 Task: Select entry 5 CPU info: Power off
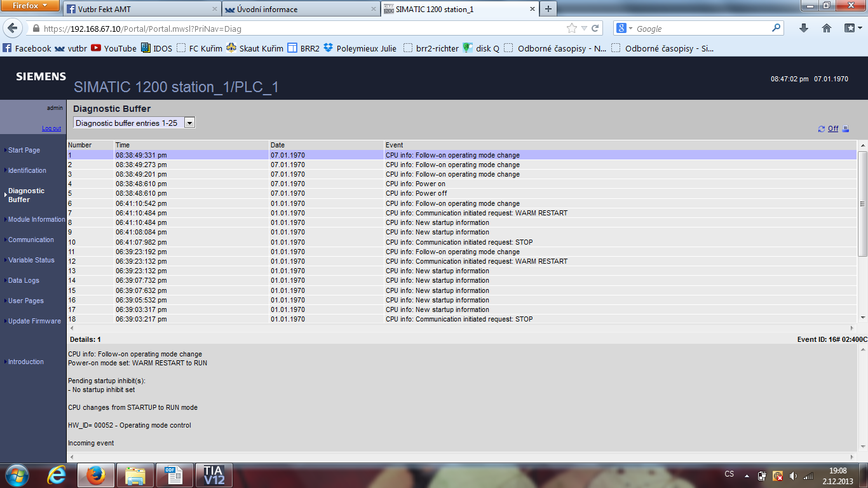461,193
